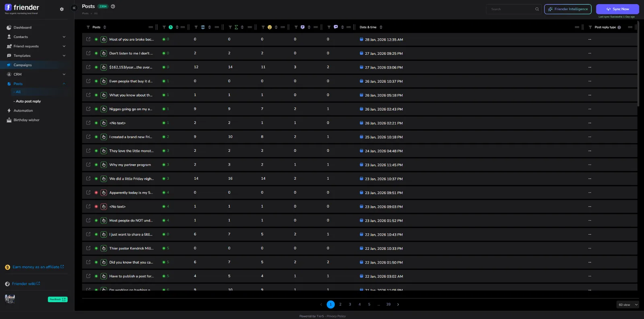Expand the Templates submenu chevron
Viewport: 644px width, 319px height.
[x=64, y=56]
